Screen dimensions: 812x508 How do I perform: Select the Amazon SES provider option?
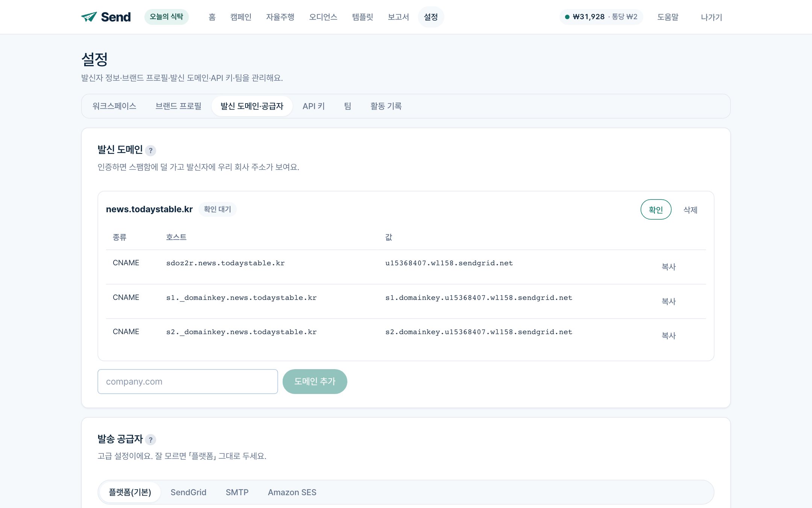click(292, 492)
